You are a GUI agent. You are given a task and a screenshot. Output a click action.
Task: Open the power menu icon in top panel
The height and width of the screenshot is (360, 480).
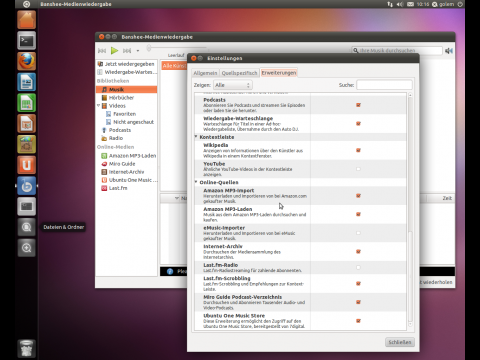(x=460, y=4)
